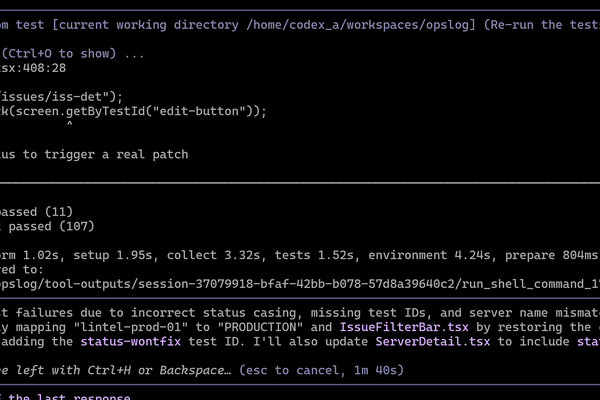Click the "PRODUCTION" quoted string

point(260,328)
